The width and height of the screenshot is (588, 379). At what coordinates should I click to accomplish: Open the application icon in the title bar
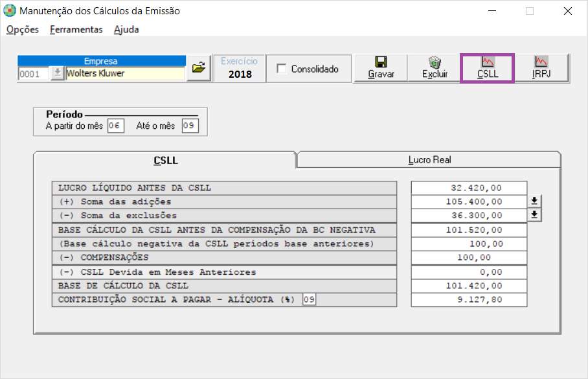click(x=9, y=10)
